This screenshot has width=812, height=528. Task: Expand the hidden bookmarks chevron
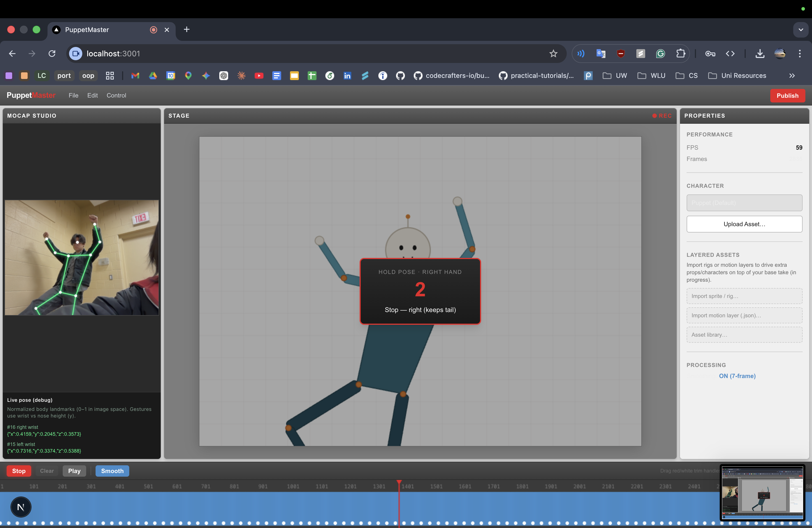[x=792, y=75]
